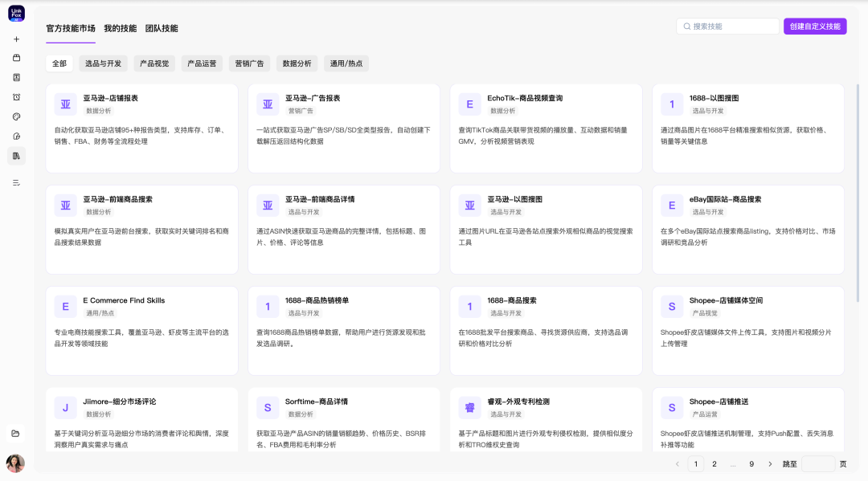Open the Shopee-店铺媒体空间 skill title
Screen dimensions: 868x481
coord(726,300)
